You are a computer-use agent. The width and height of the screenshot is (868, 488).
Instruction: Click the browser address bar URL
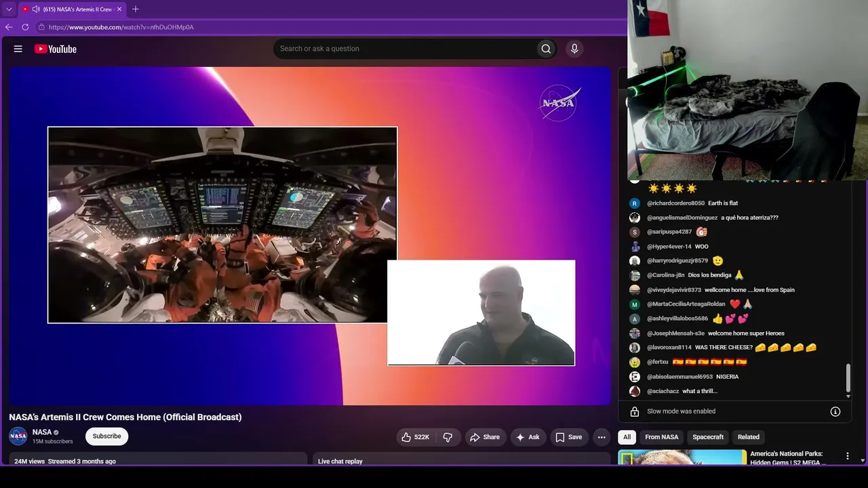(121, 27)
